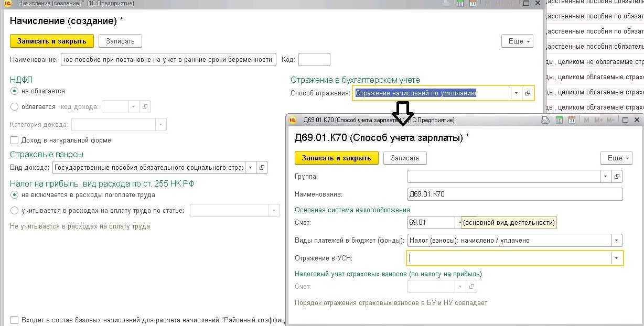
Task: Click '(основной вид деятельности)' tooltip text
Action: click(508, 223)
